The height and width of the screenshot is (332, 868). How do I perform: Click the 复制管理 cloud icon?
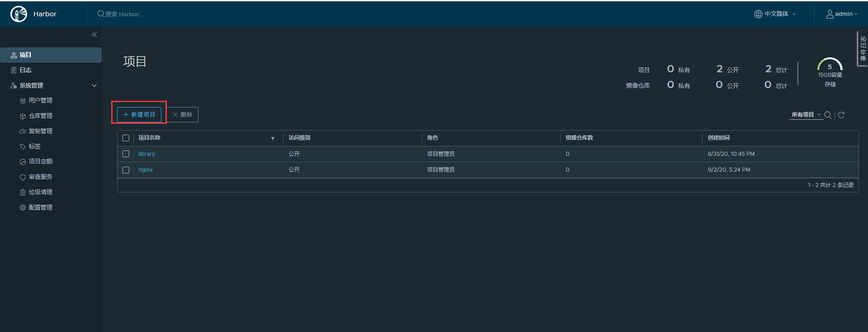(23, 131)
